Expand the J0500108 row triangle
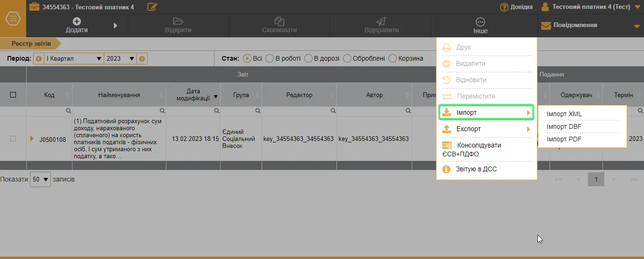 (x=32, y=139)
